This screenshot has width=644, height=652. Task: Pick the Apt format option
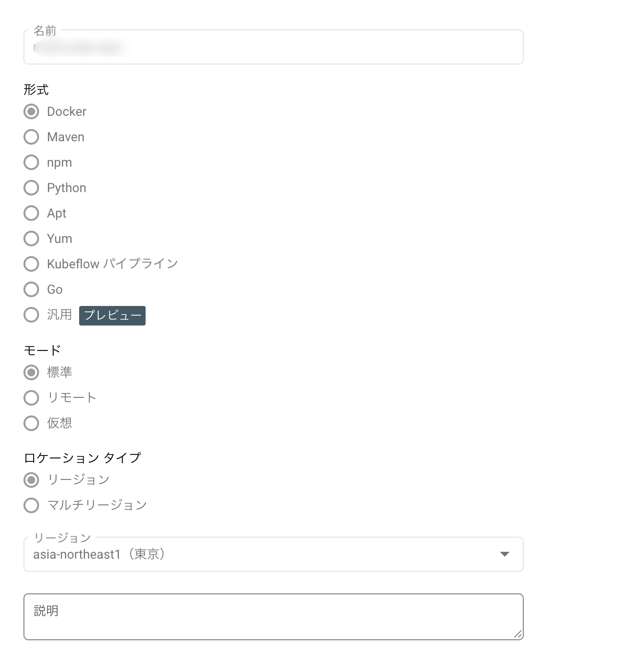pos(31,213)
